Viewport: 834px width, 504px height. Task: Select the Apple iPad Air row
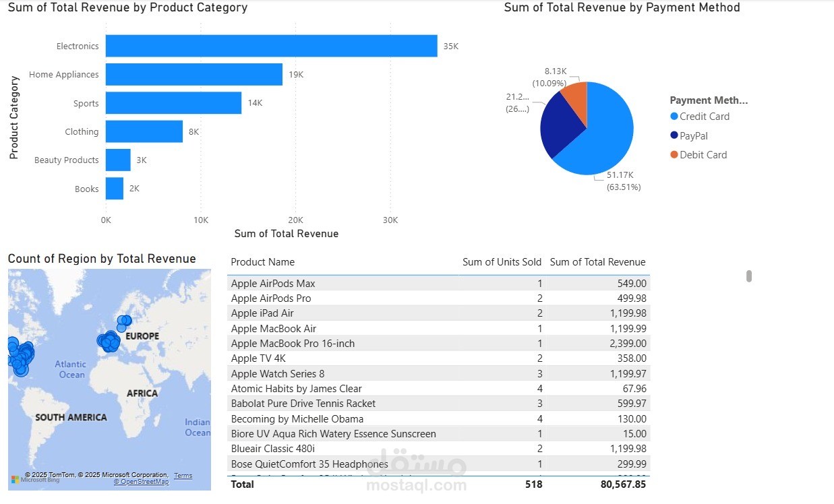(x=439, y=313)
